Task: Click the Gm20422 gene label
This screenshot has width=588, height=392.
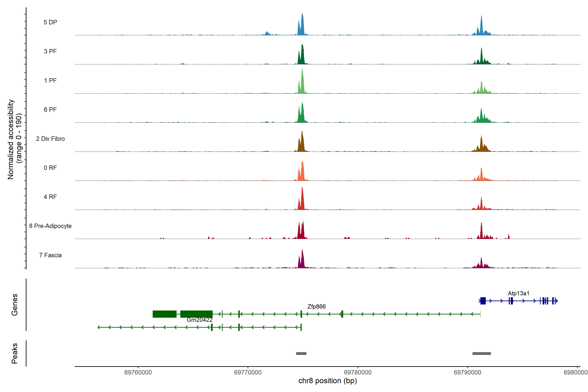Action: click(199, 320)
